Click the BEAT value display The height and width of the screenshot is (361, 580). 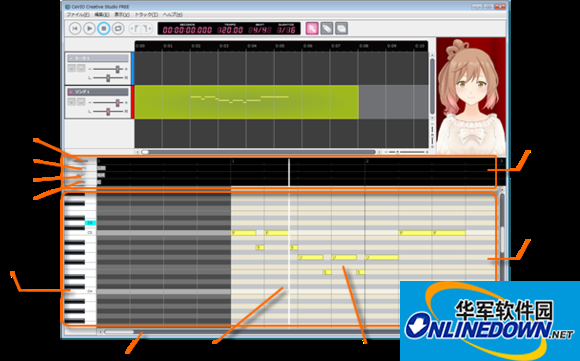260,30
